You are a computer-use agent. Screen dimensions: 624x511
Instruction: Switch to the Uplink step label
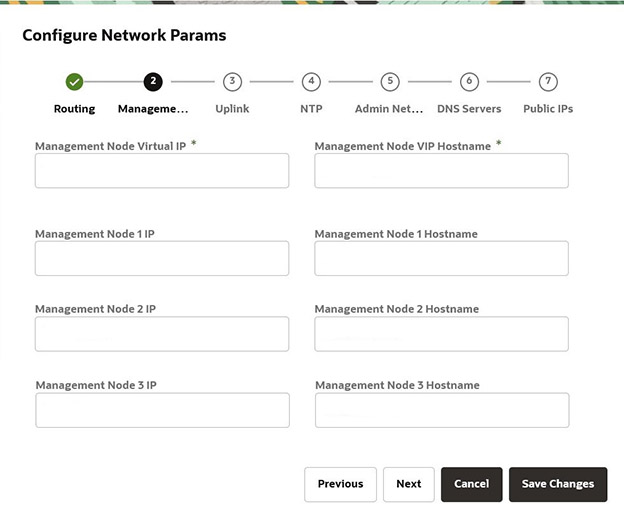tap(232, 109)
